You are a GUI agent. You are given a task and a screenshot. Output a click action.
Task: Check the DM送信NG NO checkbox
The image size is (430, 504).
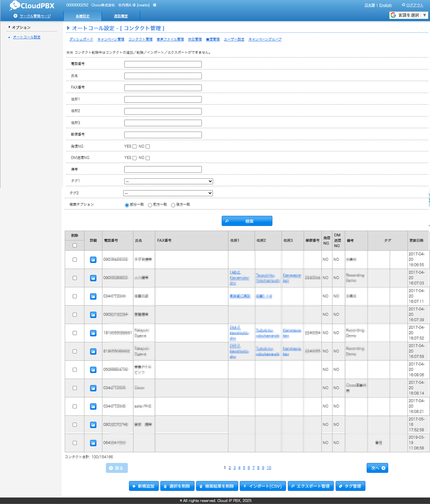[148, 158]
